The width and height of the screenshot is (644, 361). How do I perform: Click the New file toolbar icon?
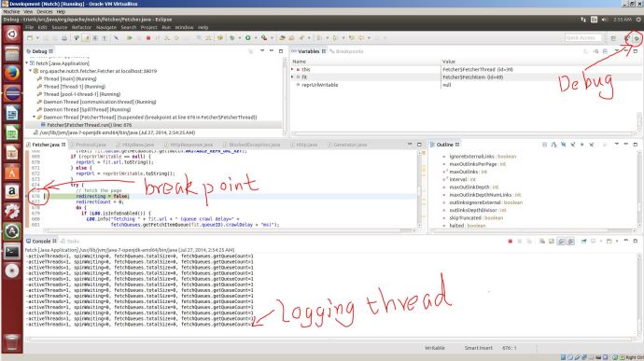click(30, 38)
